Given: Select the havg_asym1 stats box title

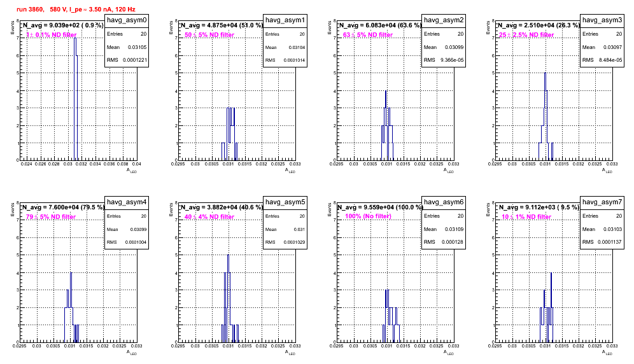Looking at the screenshot, I should tap(285, 20).
